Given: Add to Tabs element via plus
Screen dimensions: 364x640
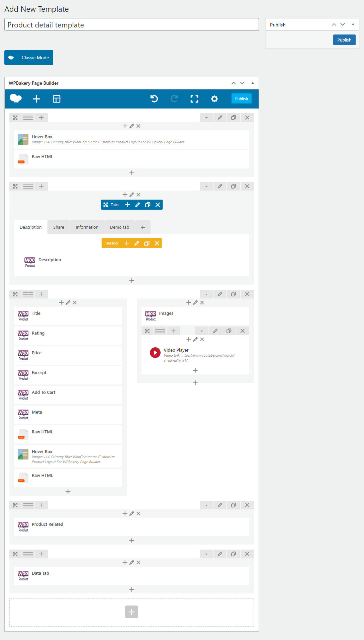Looking at the screenshot, I should (127, 205).
